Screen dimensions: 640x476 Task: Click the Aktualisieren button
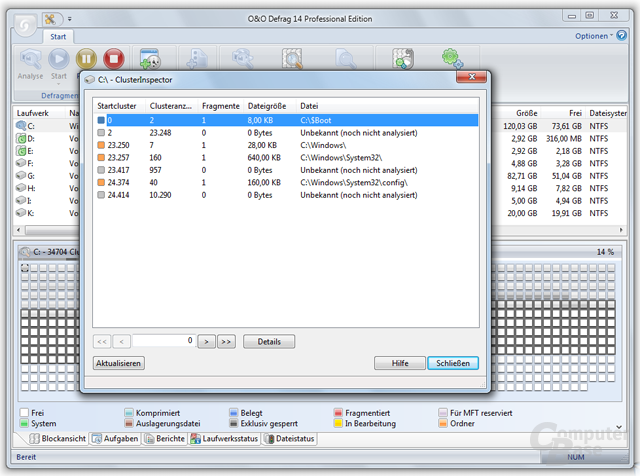click(118, 363)
